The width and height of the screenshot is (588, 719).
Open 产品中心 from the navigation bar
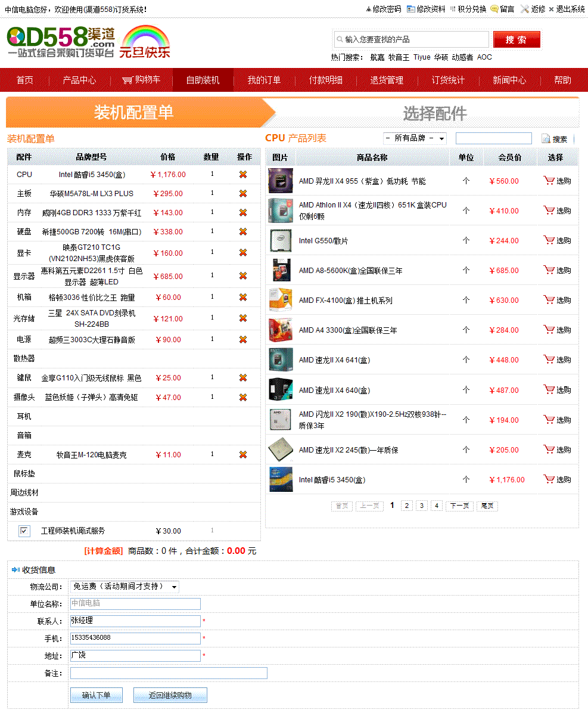(x=79, y=80)
